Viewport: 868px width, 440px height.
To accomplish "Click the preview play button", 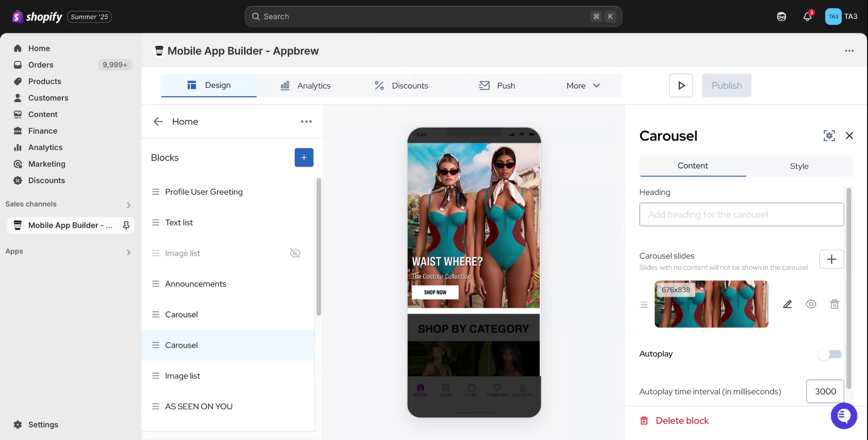I will click(681, 85).
